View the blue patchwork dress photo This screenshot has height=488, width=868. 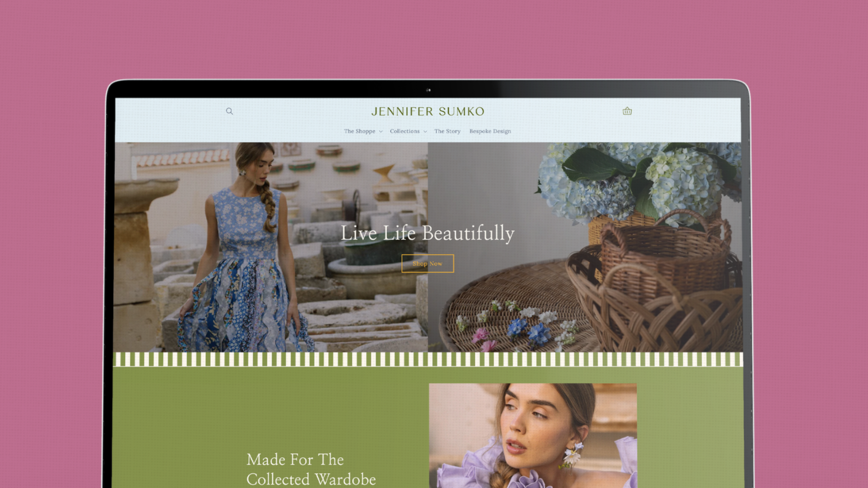click(x=271, y=247)
